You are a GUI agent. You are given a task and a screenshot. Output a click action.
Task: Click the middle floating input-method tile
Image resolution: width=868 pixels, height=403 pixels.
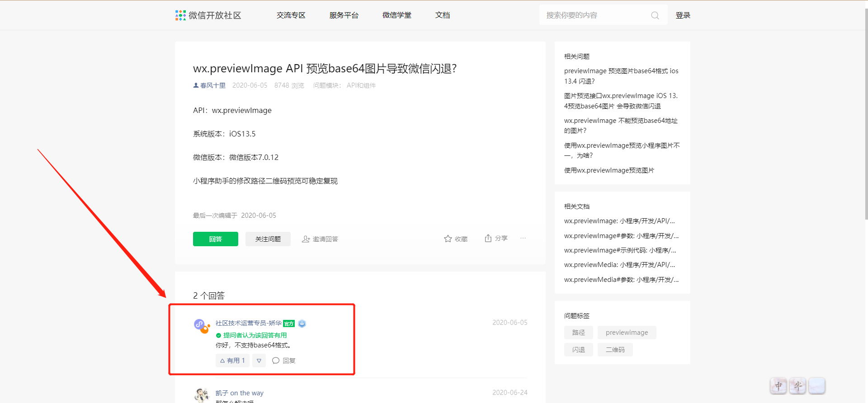(x=797, y=386)
